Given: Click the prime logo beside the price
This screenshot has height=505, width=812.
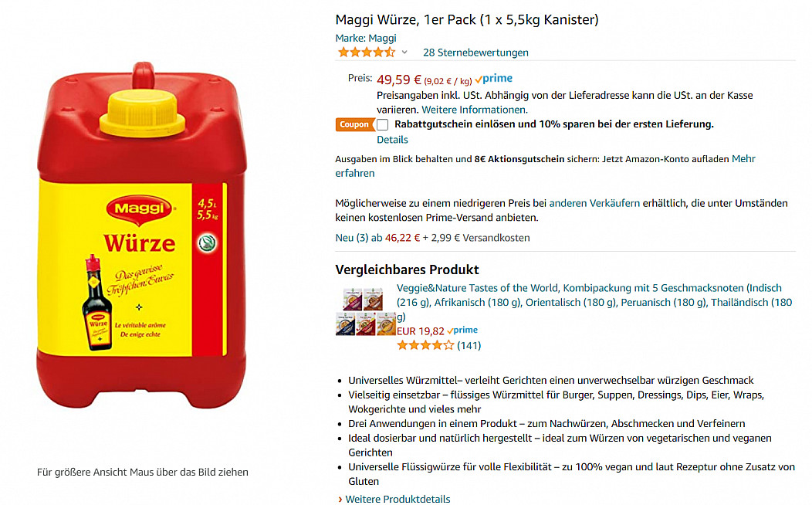Looking at the screenshot, I should click(493, 79).
